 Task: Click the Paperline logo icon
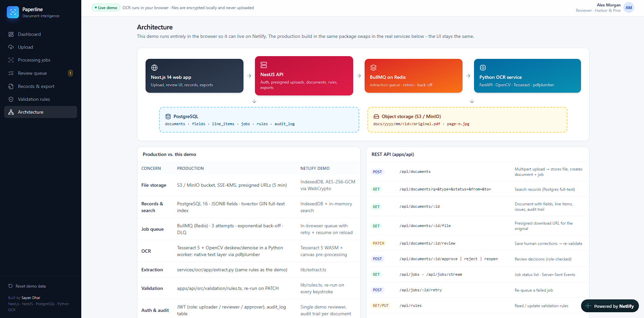pyautogui.click(x=13, y=12)
